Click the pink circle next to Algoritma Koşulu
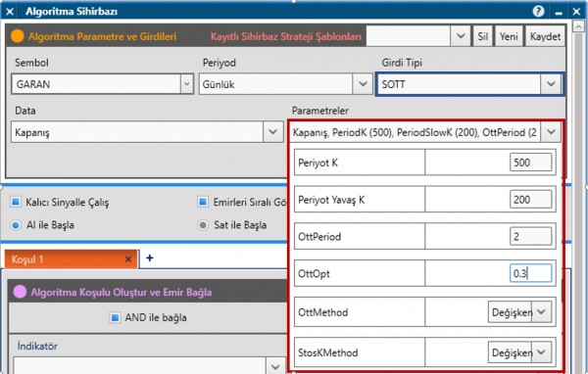588x374 pixels. [20, 292]
